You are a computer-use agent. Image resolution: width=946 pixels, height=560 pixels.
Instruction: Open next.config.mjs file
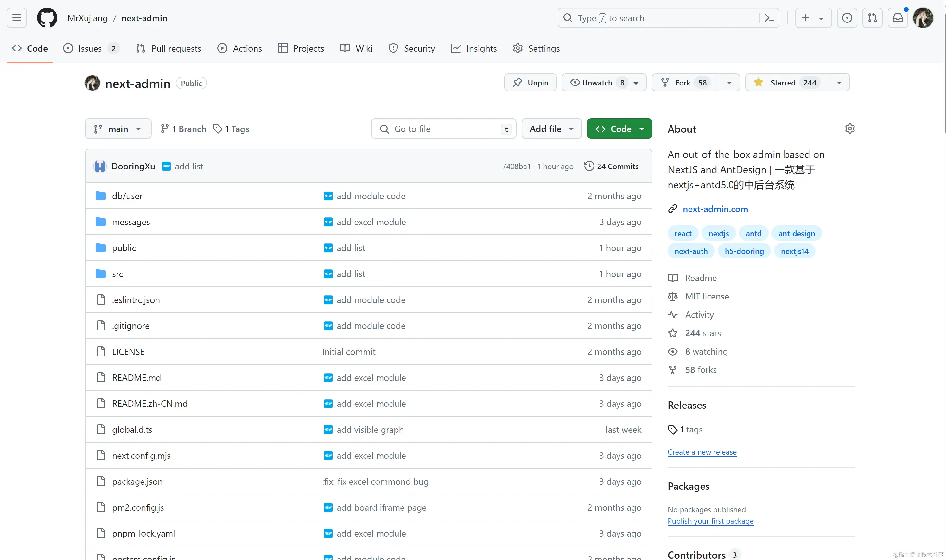141,456
